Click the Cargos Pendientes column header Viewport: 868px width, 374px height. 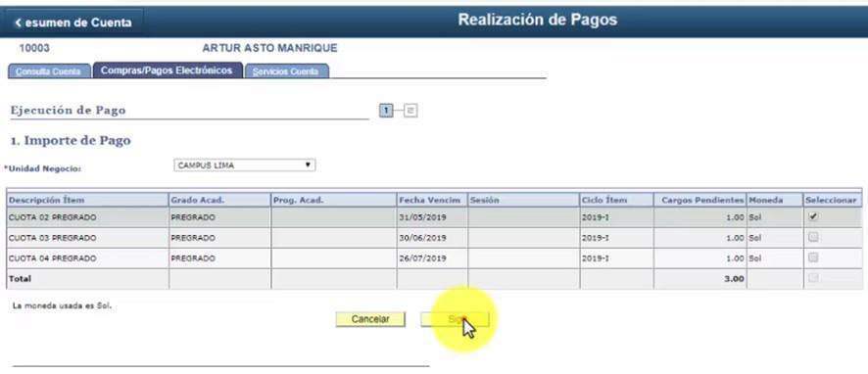tap(700, 201)
